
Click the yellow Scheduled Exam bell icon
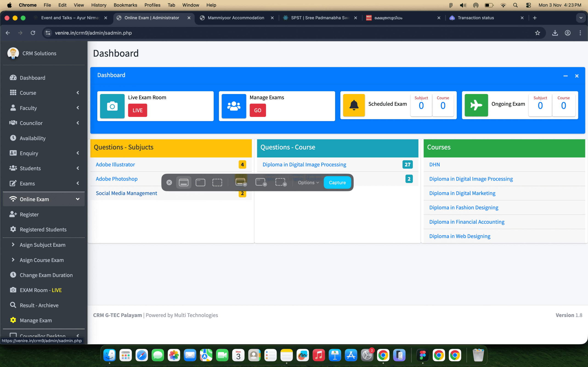coord(354,105)
